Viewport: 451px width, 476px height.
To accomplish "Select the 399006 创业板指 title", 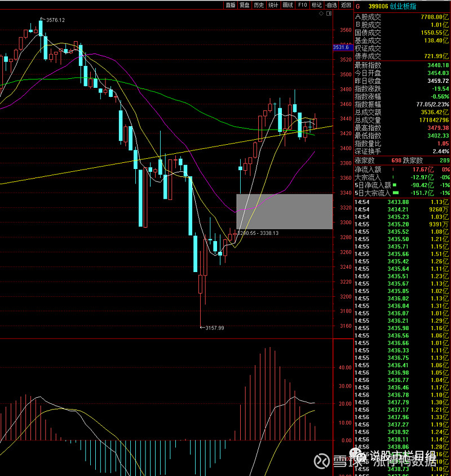I will [x=385, y=5].
